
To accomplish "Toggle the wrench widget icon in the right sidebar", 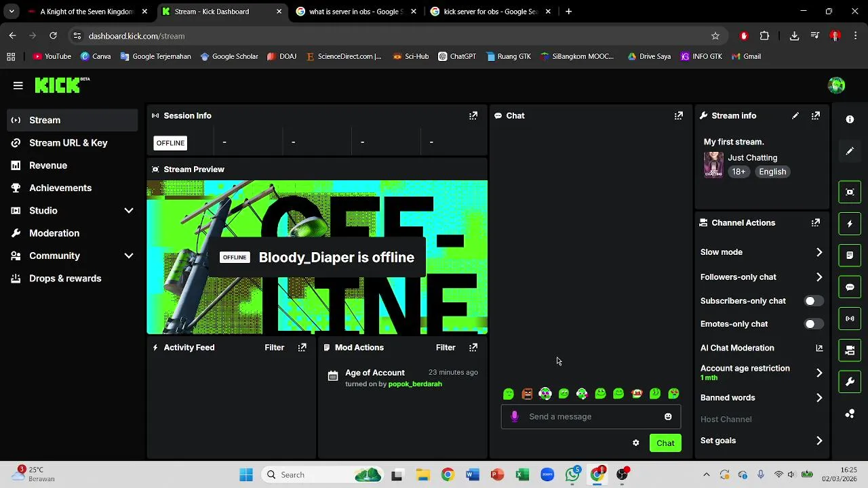I will pos(850,382).
